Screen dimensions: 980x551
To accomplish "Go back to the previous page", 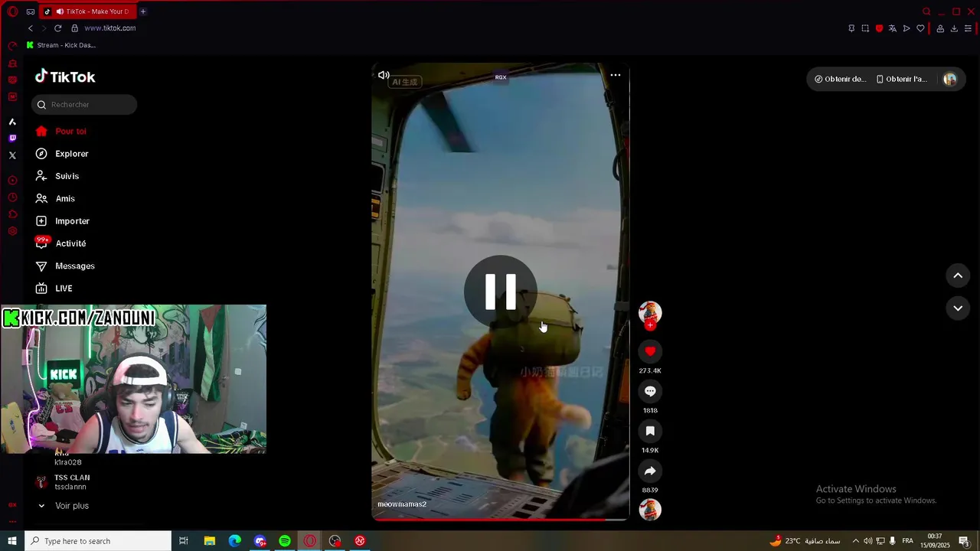I will tap(31, 28).
